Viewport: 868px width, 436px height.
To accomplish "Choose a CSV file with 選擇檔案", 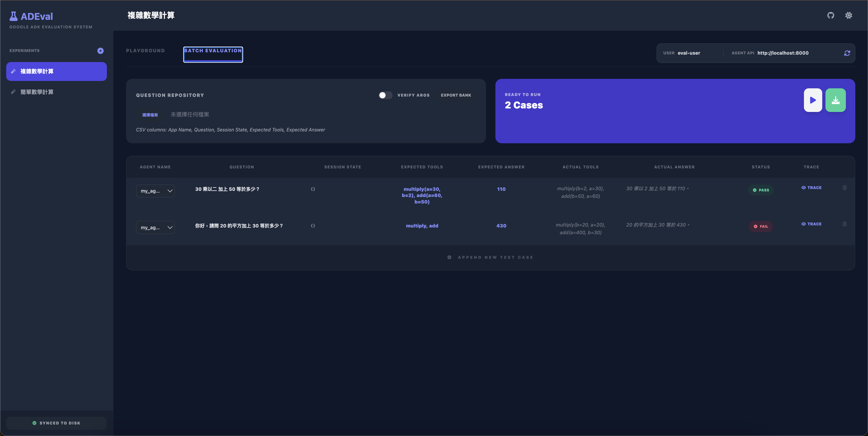I will tap(150, 115).
